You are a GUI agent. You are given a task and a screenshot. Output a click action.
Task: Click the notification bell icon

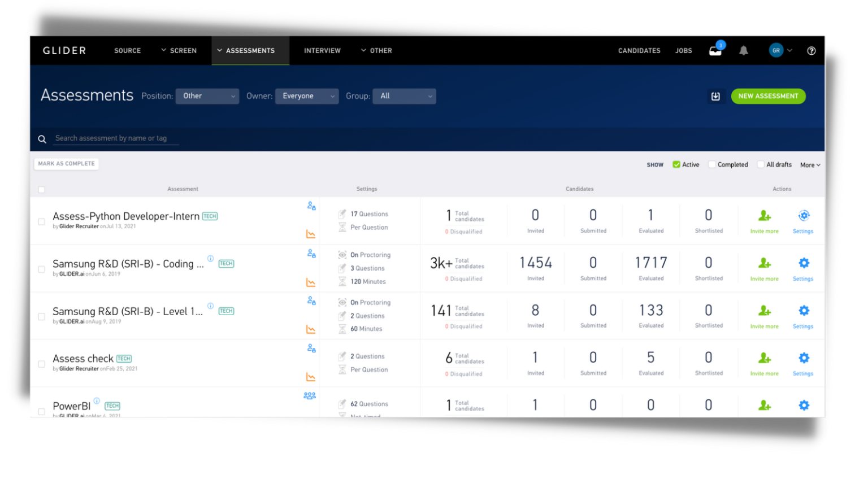(x=743, y=50)
